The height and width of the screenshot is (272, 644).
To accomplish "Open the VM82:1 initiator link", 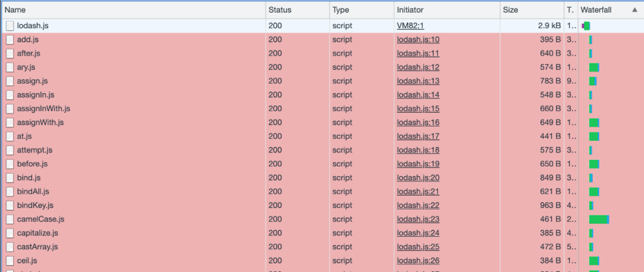I will (x=410, y=26).
